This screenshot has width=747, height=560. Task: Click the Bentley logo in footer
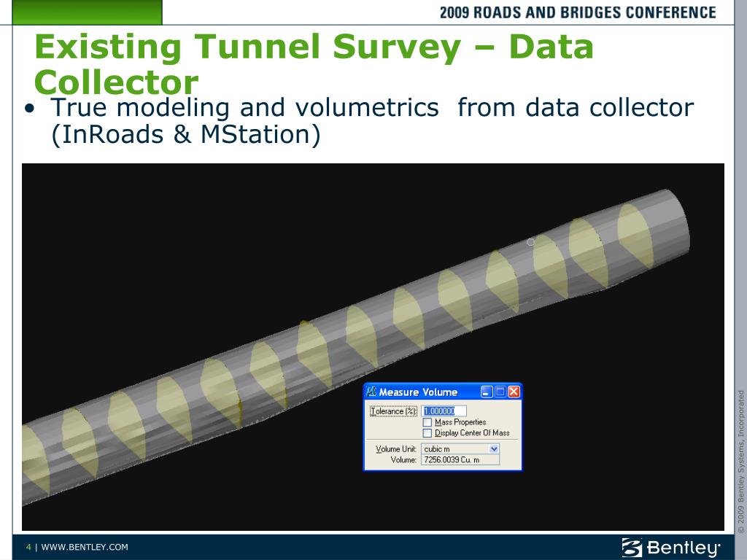(671, 547)
